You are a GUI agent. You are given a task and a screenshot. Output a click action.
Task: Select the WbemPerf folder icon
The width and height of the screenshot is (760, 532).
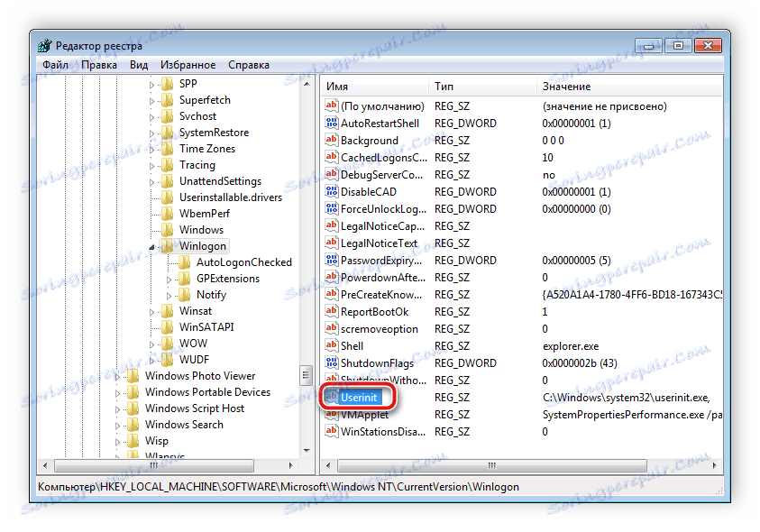168,214
